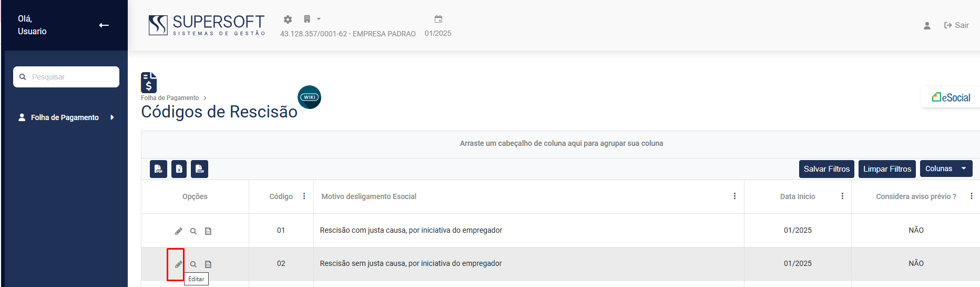
Task: Open the document icon for code 02
Action: [208, 264]
